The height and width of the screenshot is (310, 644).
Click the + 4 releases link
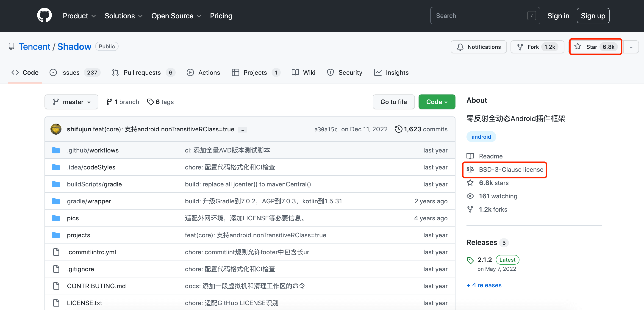point(484,285)
